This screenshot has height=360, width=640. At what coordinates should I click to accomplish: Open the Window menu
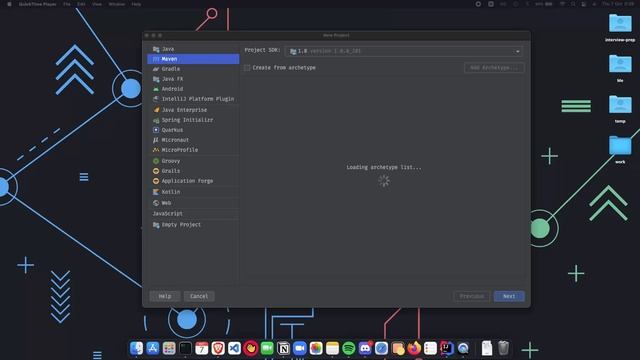point(117,4)
